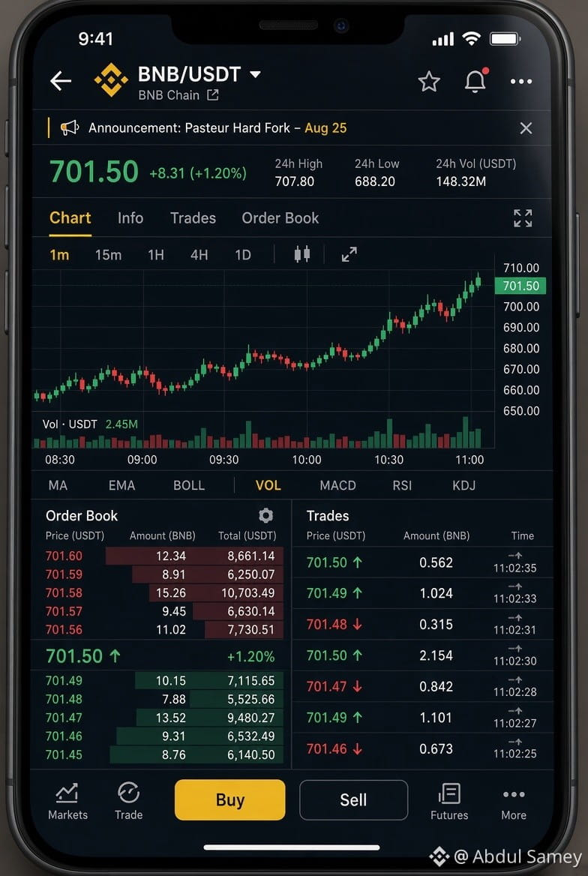Tap the trade at 11:02:35
The width and height of the screenshot is (588, 876).
pos(422,562)
